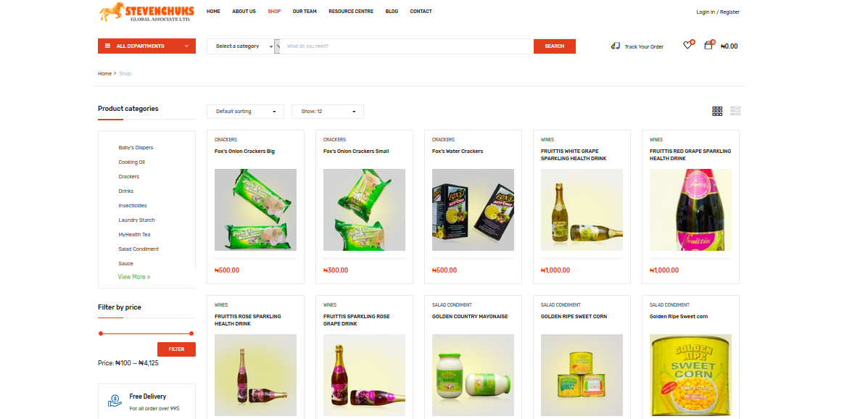Expand the All Departments menu
868x419 pixels.
[x=186, y=46]
